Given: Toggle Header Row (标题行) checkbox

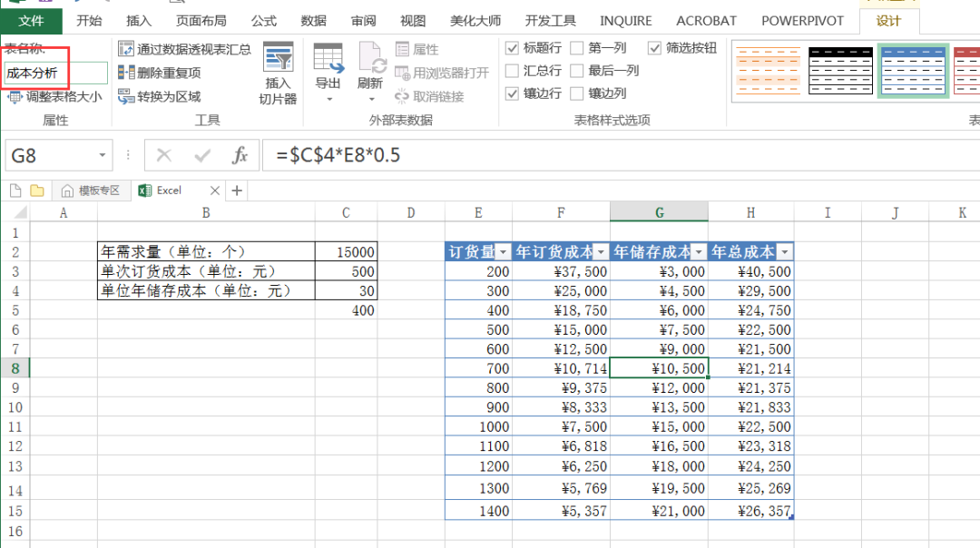Looking at the screenshot, I should (x=512, y=48).
